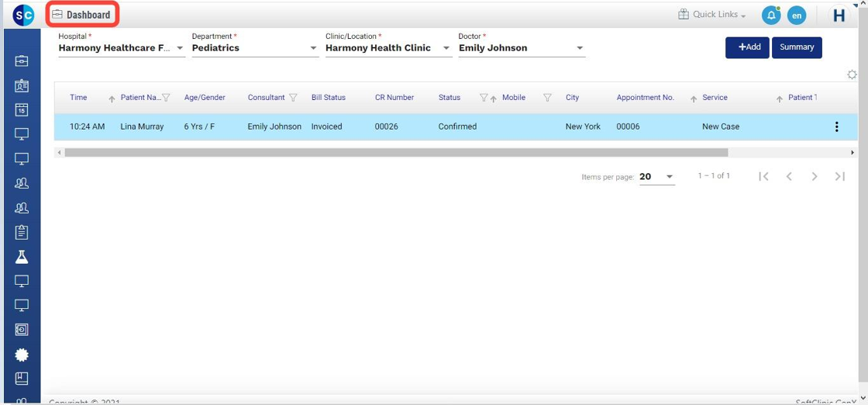
Task: Open the briefcase dashboard sidebar icon
Action: [x=22, y=61]
